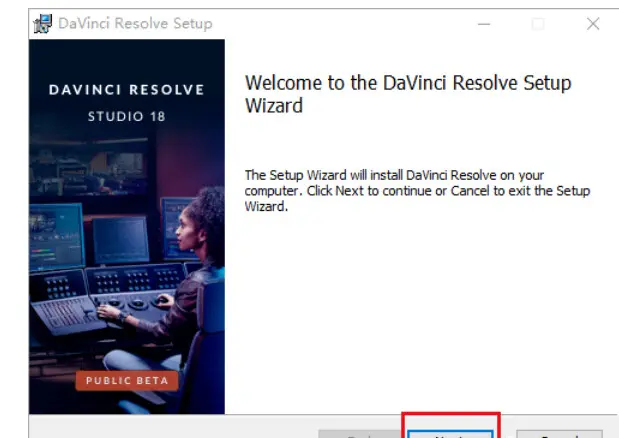Click the colorist workstation banner image
This screenshot has width=619, height=438.
point(127,226)
